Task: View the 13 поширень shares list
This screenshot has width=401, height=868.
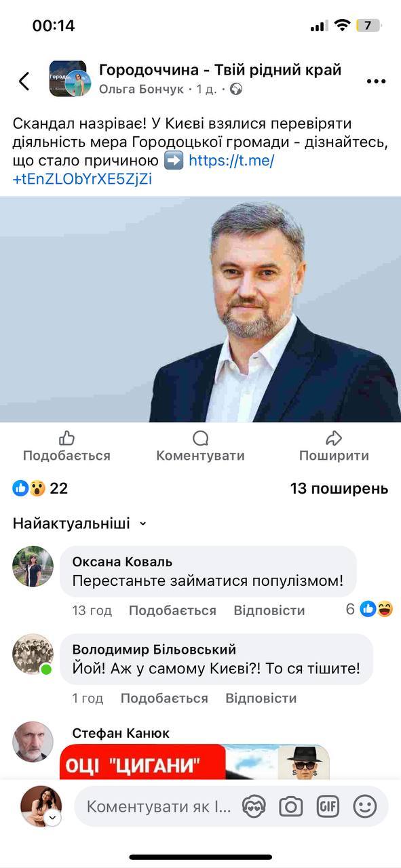Action: click(x=339, y=488)
